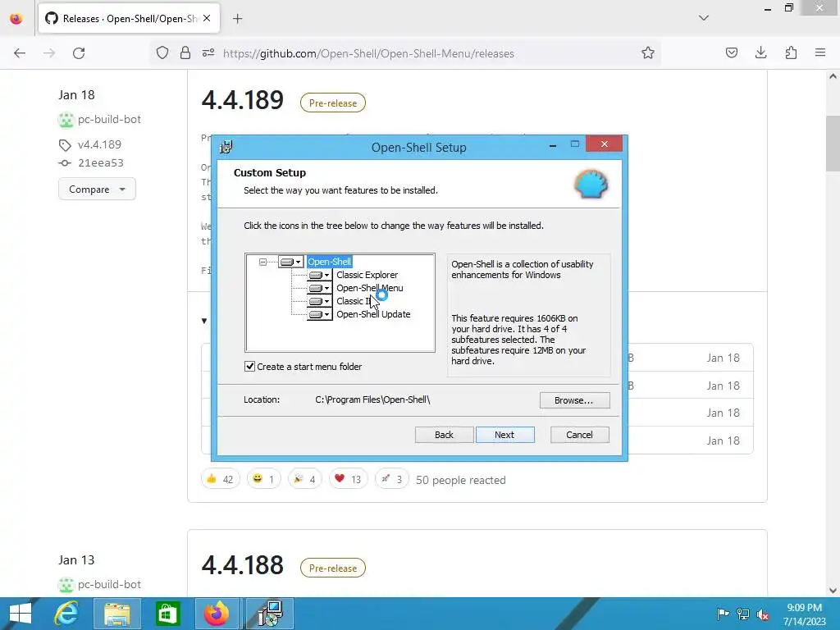The image size is (840, 630).
Task: Click site security padlock icon
Action: [x=185, y=52]
